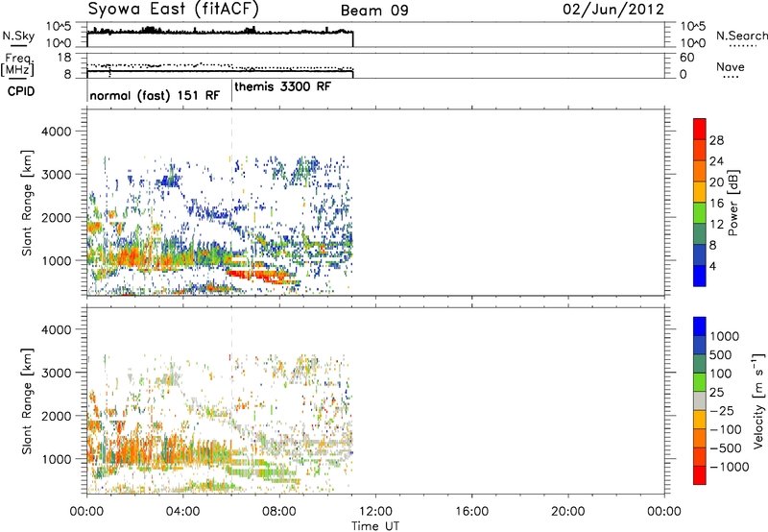Viewport: 768px width, 532px height.
Task: Click the '18' frequency axis tick
Action: click(x=64, y=58)
